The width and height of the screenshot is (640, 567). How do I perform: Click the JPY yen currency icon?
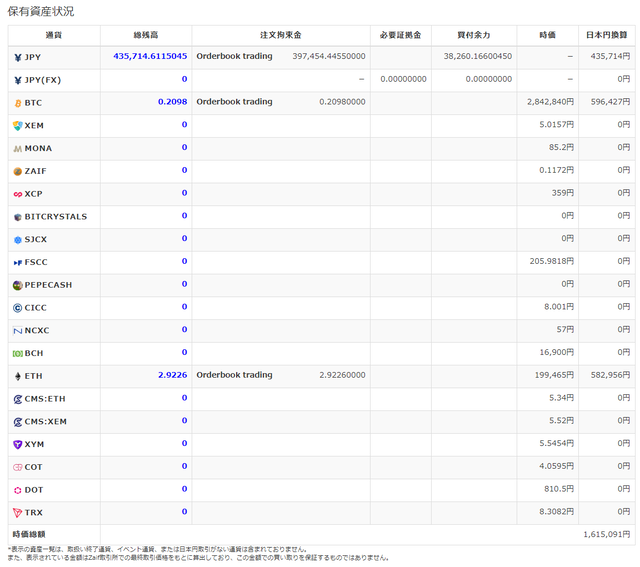click(x=18, y=58)
